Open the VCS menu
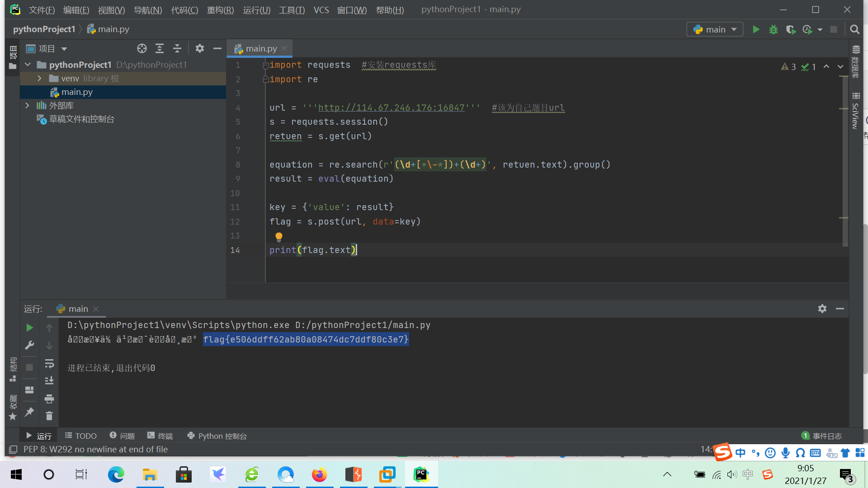Viewport: 868px width, 488px height. pos(321,9)
